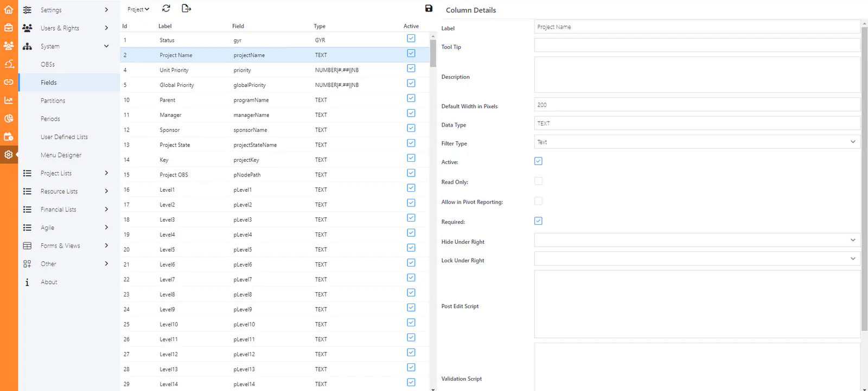Open the Hide Under Right dropdown
Viewport: 868px width, 391px height.
click(x=697, y=240)
